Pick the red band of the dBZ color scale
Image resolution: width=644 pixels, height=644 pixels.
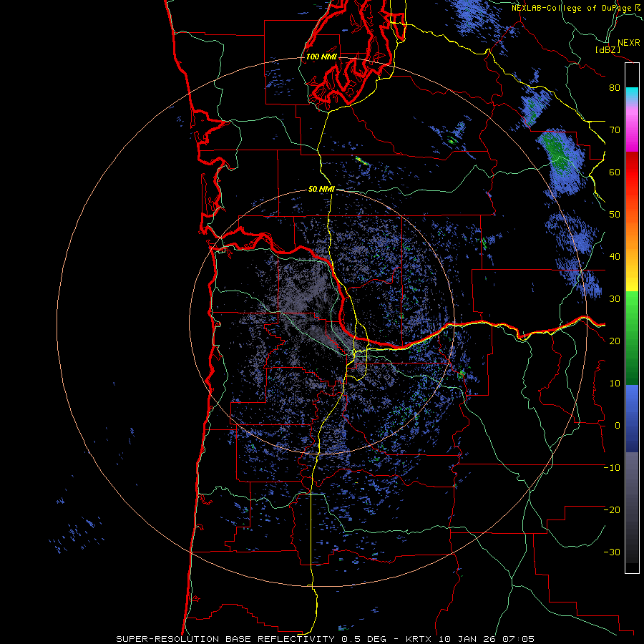[x=632, y=172]
